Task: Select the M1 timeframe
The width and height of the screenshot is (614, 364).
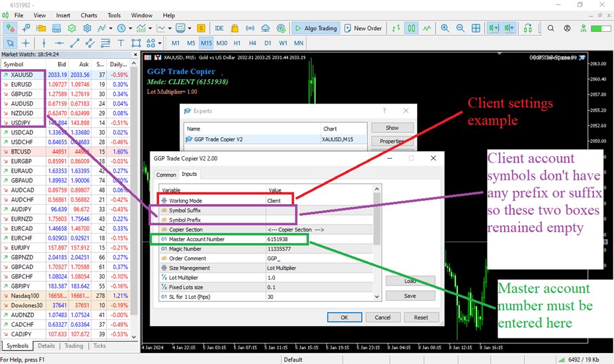Action: point(175,43)
